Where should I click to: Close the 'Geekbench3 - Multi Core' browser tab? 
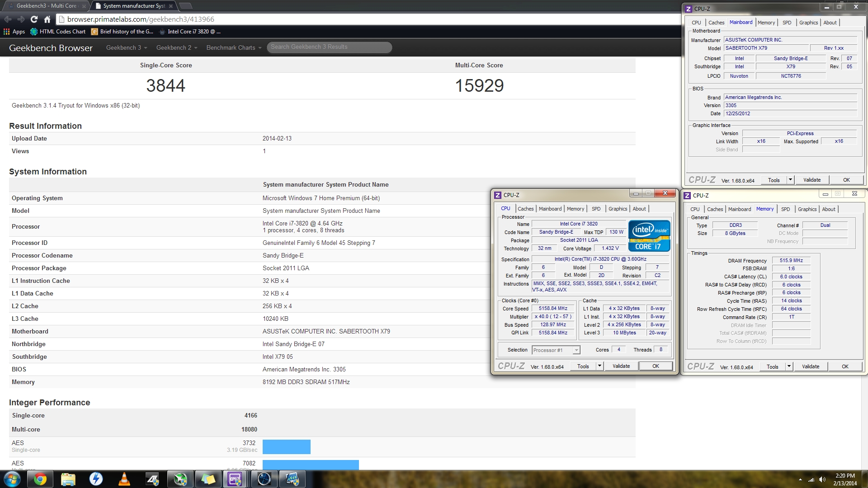coord(84,6)
